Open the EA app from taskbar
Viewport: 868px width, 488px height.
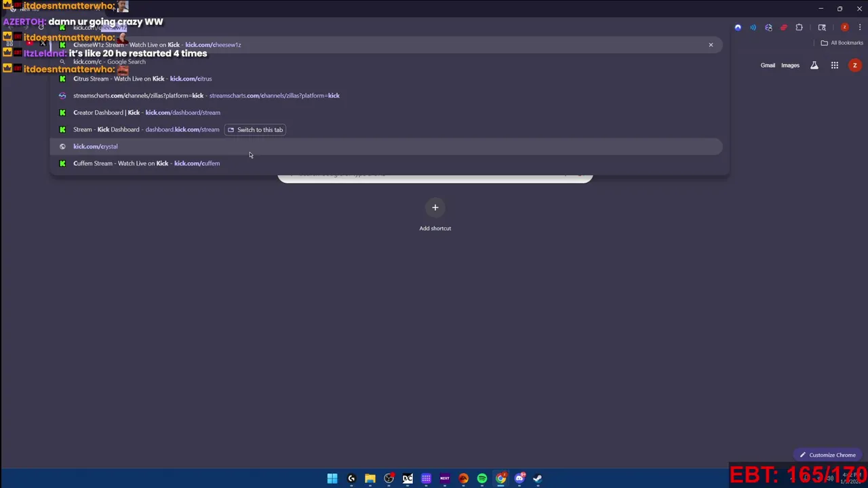point(463,479)
